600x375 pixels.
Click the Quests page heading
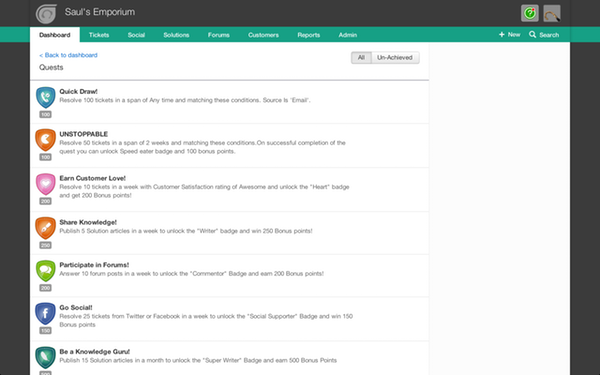coord(51,67)
